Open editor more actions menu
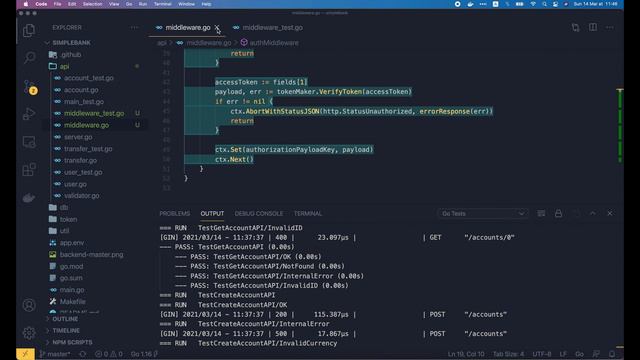The height and width of the screenshot is (360, 640). click(610, 27)
